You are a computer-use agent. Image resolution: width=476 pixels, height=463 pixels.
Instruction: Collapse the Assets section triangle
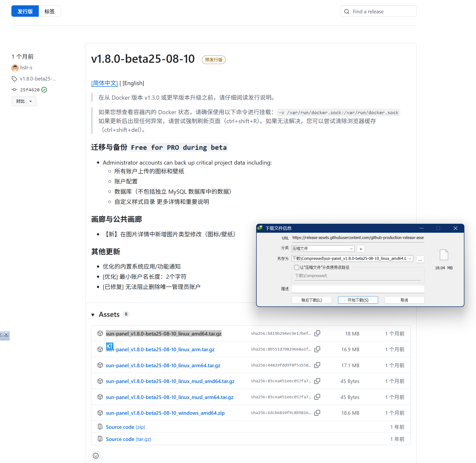93,315
